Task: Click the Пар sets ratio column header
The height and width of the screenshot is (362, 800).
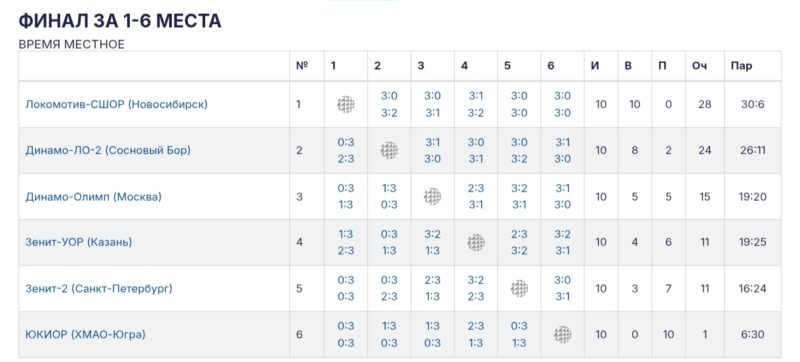Action: [x=741, y=66]
